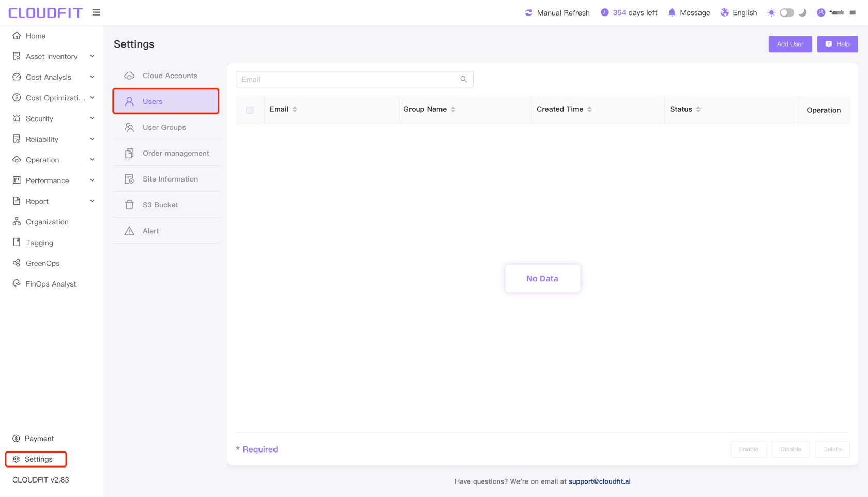
Task: Expand the Report chevron
Action: click(x=92, y=201)
